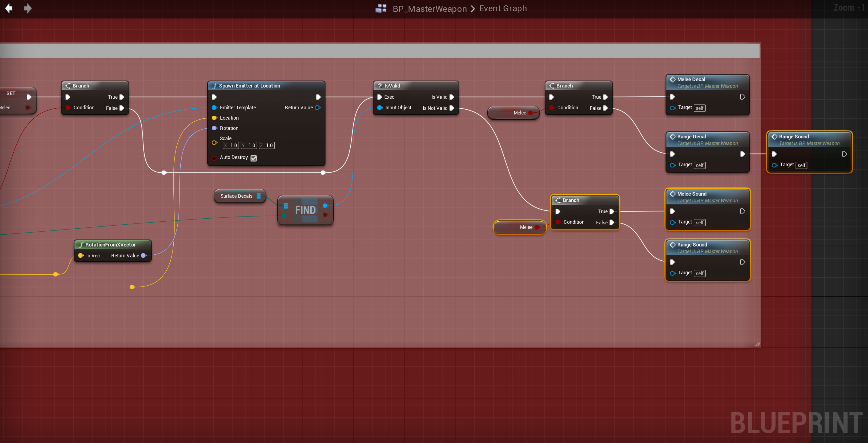Click the comment box resize handle
The width and height of the screenshot is (868, 443).
click(x=757, y=344)
